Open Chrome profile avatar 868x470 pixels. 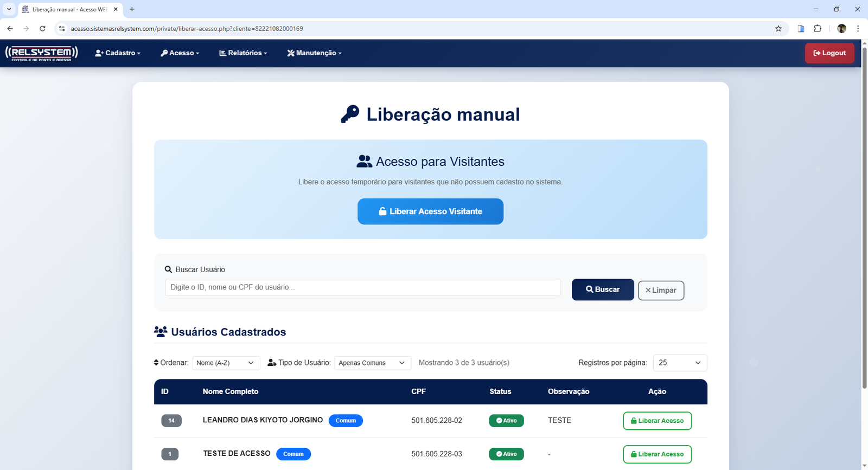coord(841,29)
